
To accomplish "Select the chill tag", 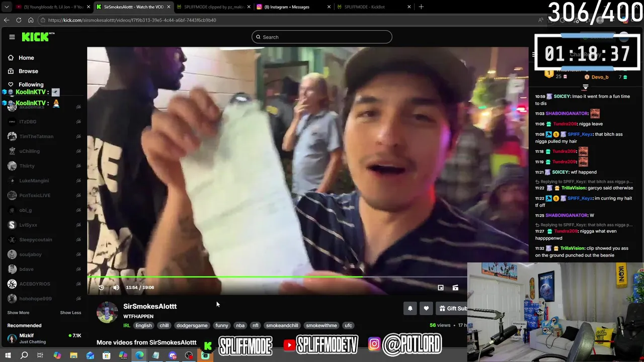I will coord(164,325).
